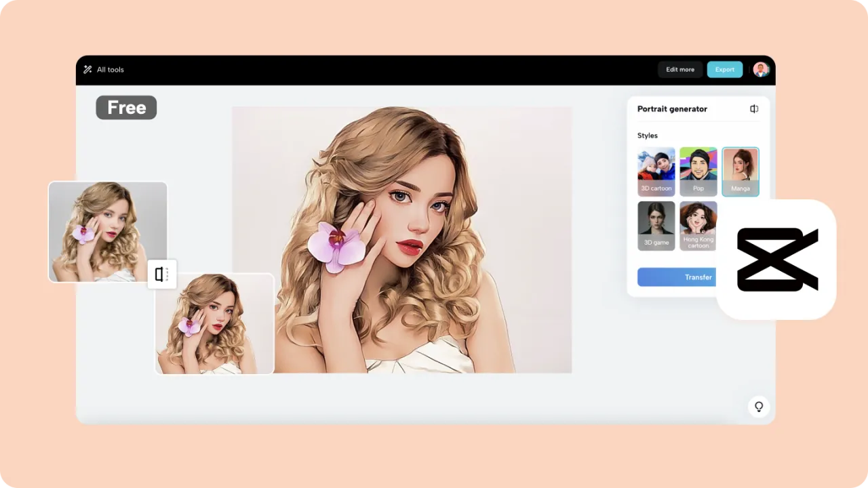Click the All tools menu label
Image resolution: width=868 pixels, height=488 pixels.
(110, 69)
